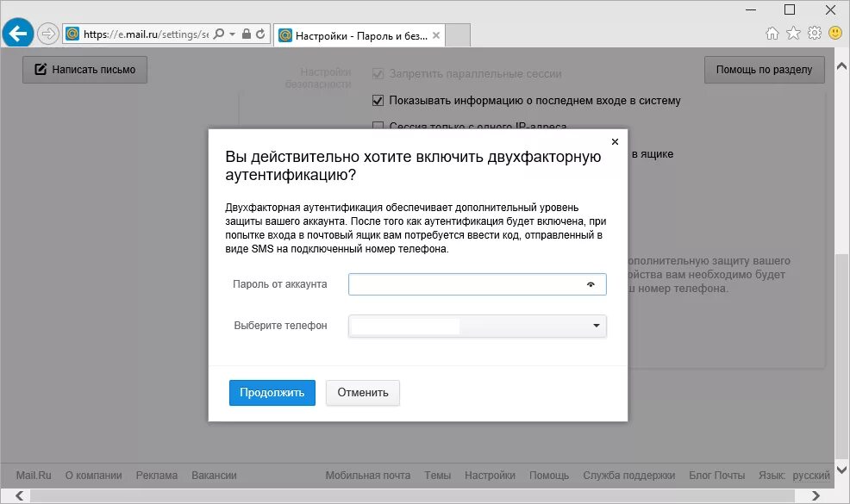This screenshot has width=850, height=504.
Task: Select the Настройки - Пароль и без... tab
Action: [359, 36]
